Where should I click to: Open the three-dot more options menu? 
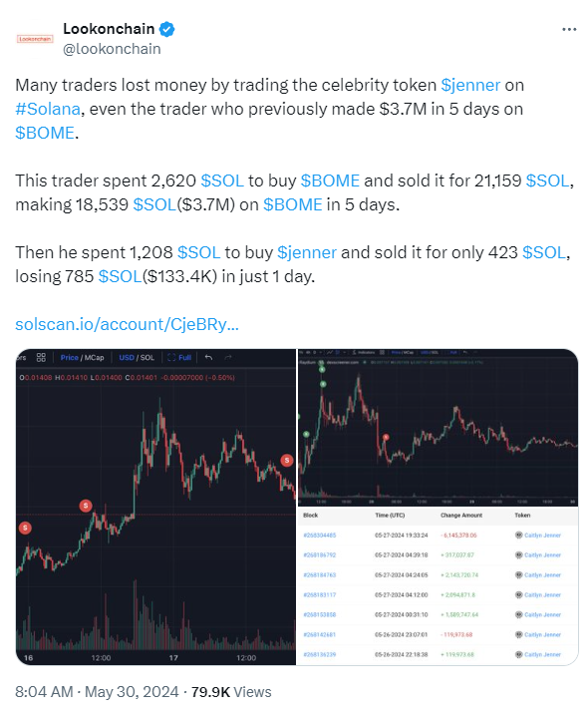pos(569,29)
